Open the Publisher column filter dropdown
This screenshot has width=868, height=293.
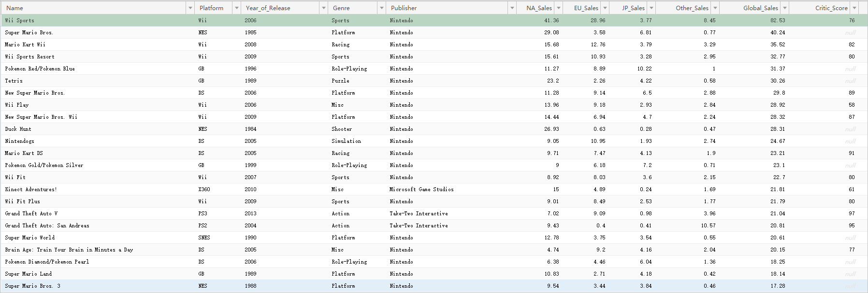(512, 8)
